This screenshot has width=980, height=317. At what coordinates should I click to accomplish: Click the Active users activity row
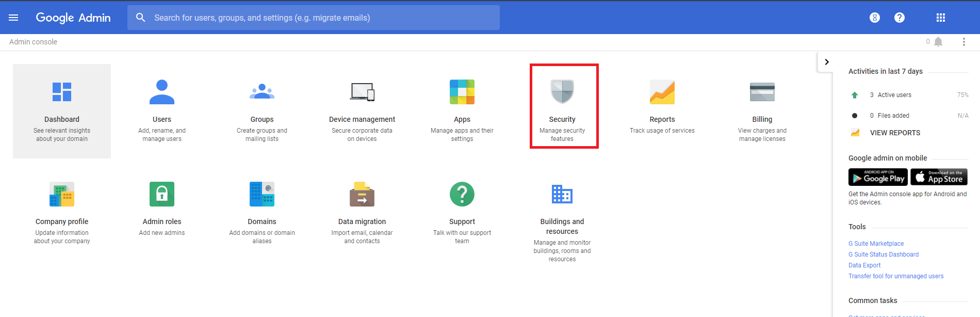(909, 95)
